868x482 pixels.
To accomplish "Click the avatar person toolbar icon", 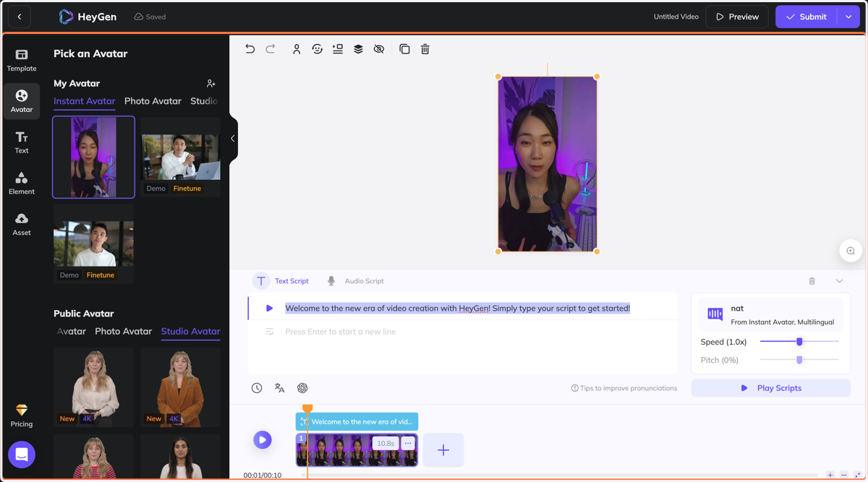I will coord(297,49).
